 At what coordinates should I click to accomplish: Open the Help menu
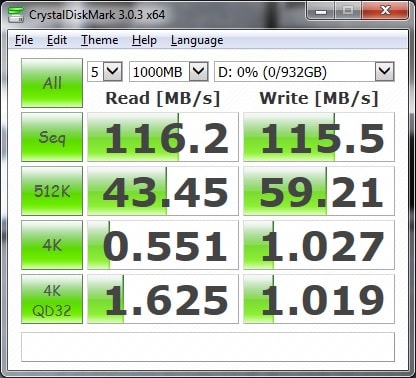coord(144,40)
